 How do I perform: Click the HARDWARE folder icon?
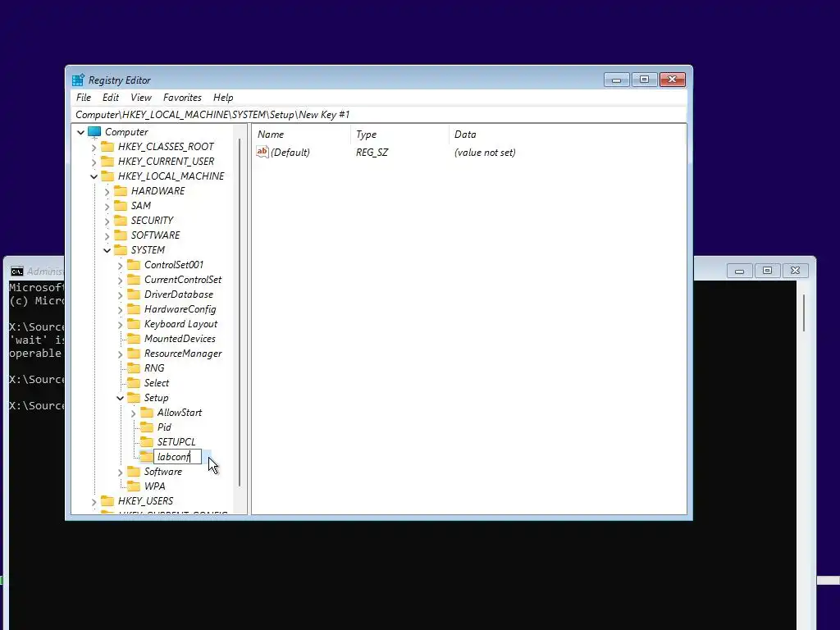121,190
